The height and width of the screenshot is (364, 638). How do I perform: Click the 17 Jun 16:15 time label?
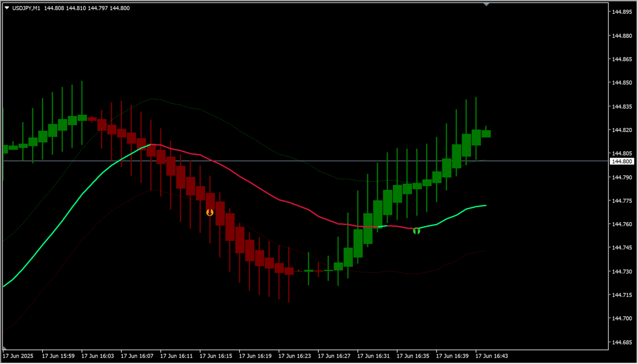pos(216,355)
